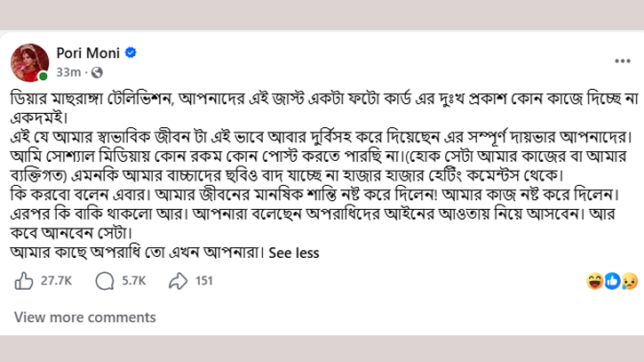View the 27.7K likes count
This screenshot has width=644, height=362.
pos(56,281)
